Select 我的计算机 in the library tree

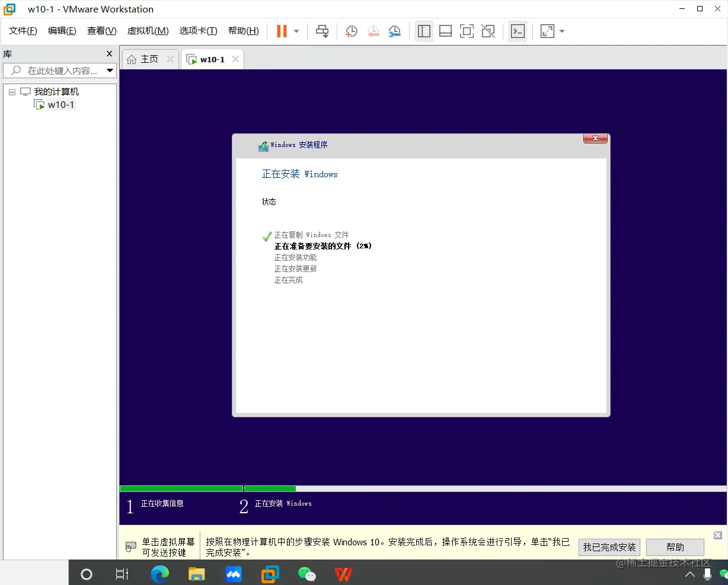(x=56, y=92)
